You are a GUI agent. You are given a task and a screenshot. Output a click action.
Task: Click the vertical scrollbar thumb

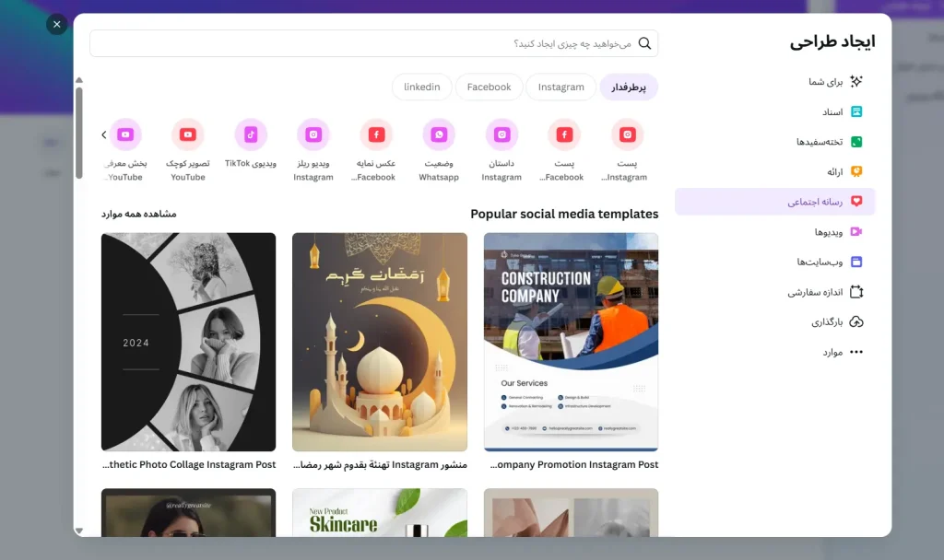(79, 133)
